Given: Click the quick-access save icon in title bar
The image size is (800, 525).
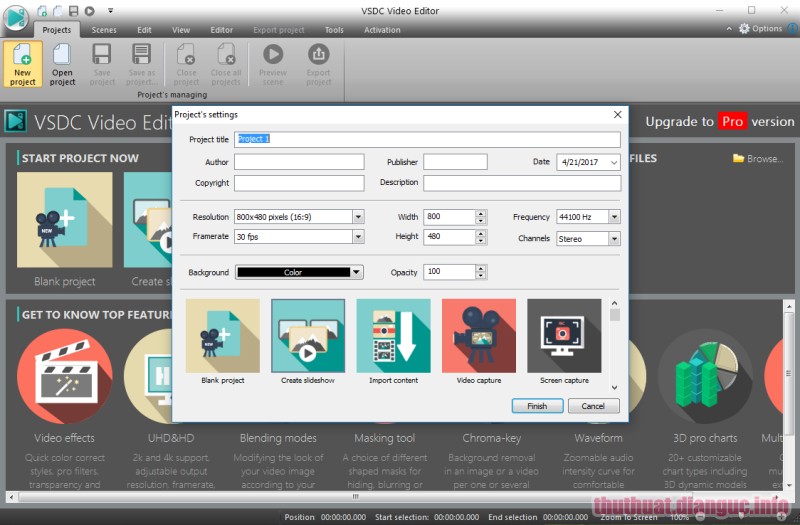Looking at the screenshot, I should 74,11.
